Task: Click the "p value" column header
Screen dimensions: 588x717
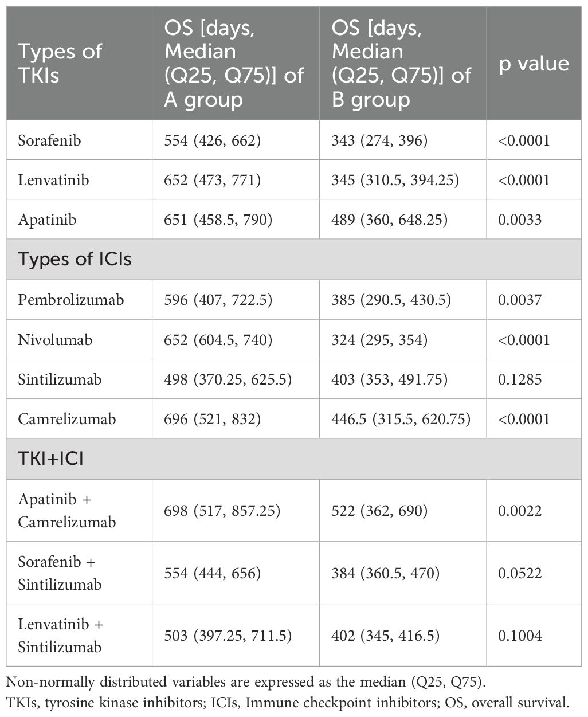Action: click(x=534, y=63)
